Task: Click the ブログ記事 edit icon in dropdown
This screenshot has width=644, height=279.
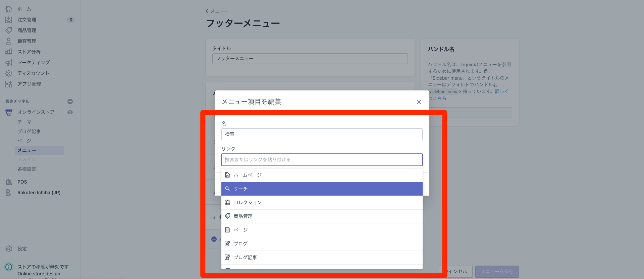Action: [227, 257]
